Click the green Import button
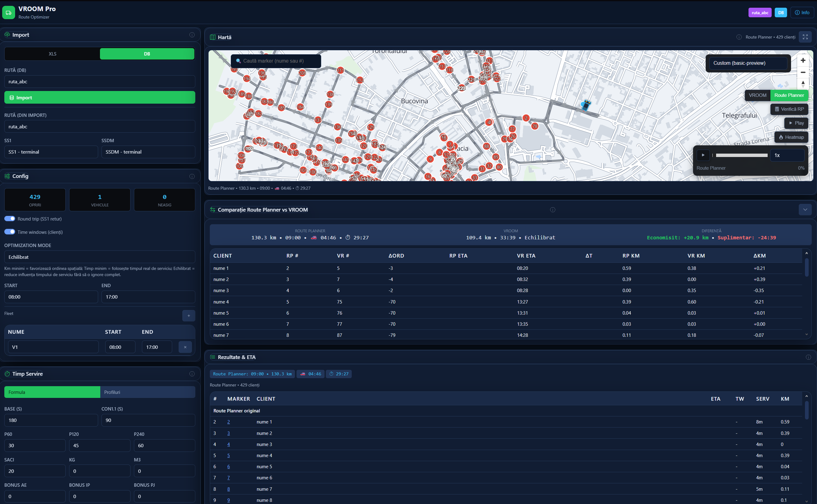The width and height of the screenshot is (817, 504). pos(100,98)
